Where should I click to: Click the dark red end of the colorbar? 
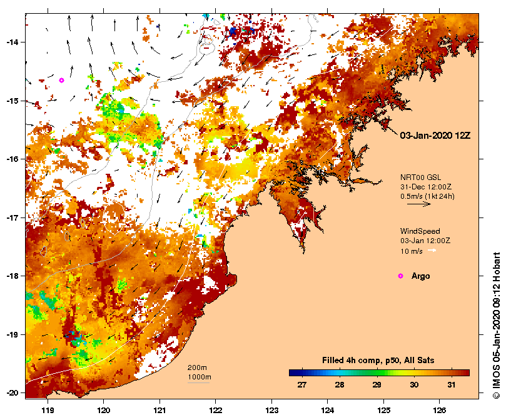[466, 373]
